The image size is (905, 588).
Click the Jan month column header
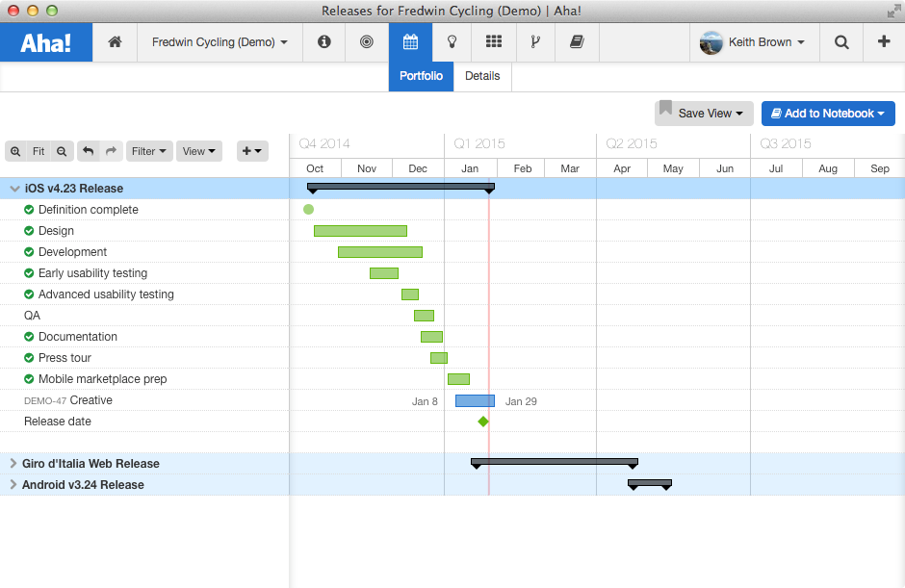470,168
